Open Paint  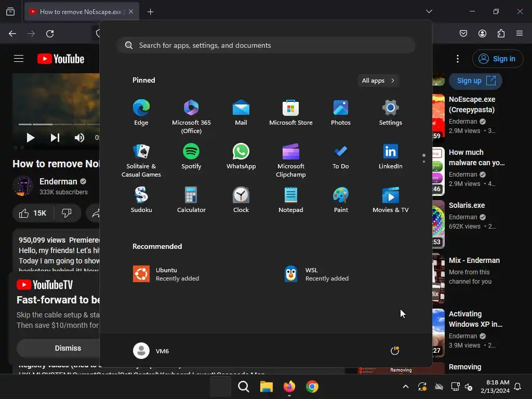pos(341,200)
